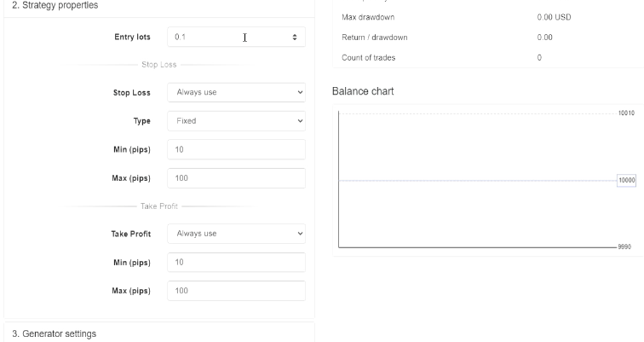The image size is (644, 342).
Task: Click the Return / drawdown statistic label
Action: 374,38
